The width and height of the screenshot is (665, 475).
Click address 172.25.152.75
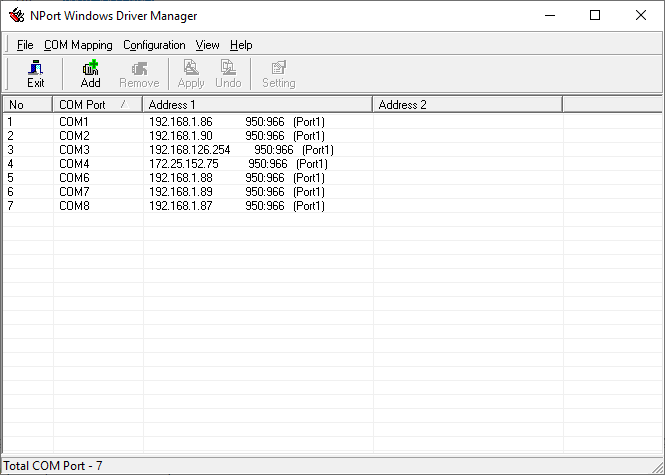coord(184,164)
